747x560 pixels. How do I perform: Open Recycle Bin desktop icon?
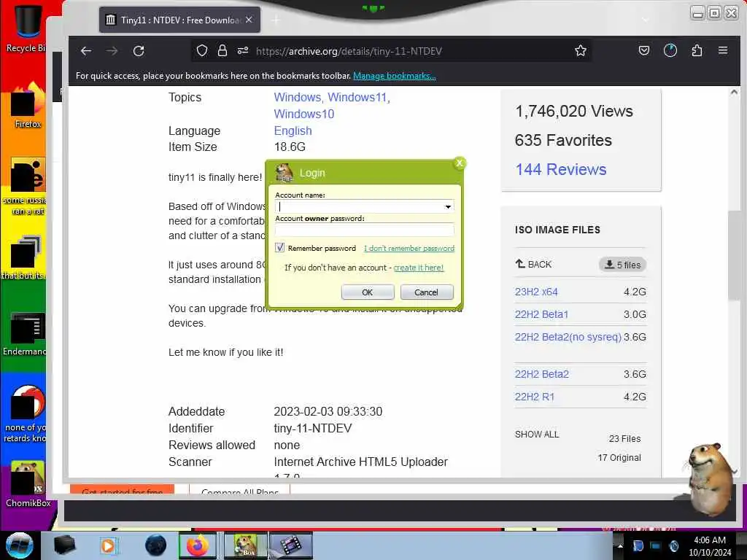point(26,28)
